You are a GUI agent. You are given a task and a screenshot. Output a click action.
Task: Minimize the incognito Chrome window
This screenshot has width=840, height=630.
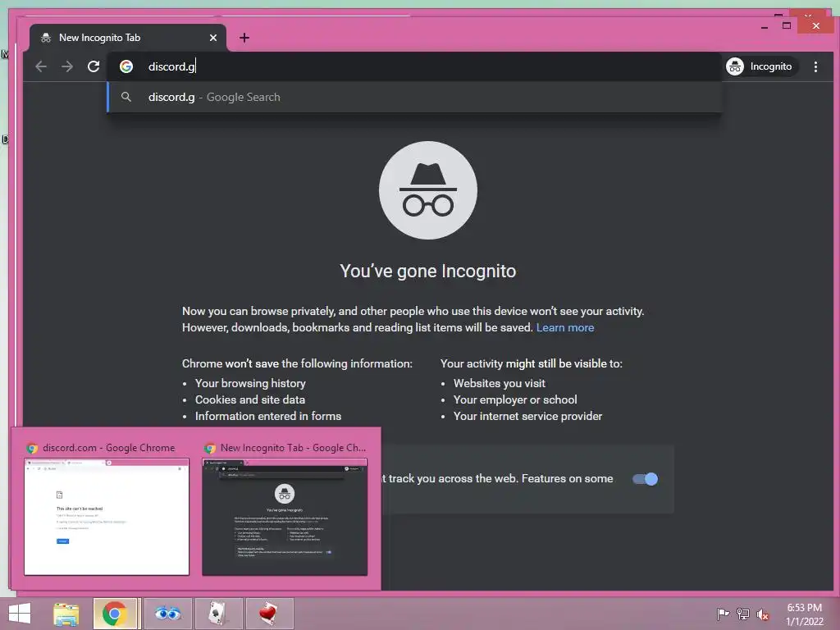point(765,25)
